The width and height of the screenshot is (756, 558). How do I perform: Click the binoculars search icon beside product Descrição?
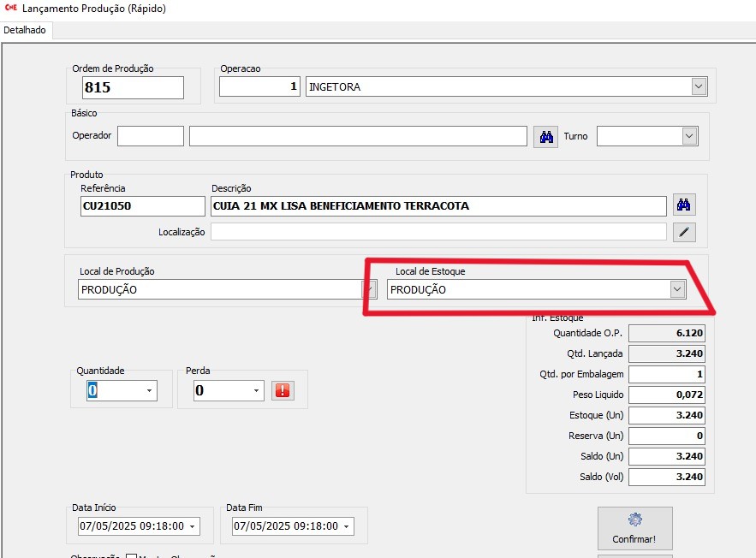coord(683,205)
